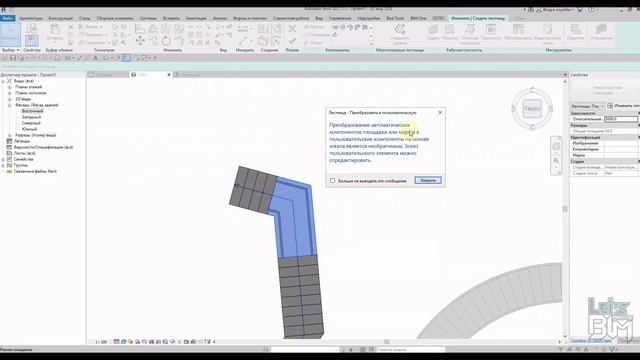Select the Rotate tool in the Изменить panel
Viewport: 640px width, 360px height.
(x=166, y=41)
